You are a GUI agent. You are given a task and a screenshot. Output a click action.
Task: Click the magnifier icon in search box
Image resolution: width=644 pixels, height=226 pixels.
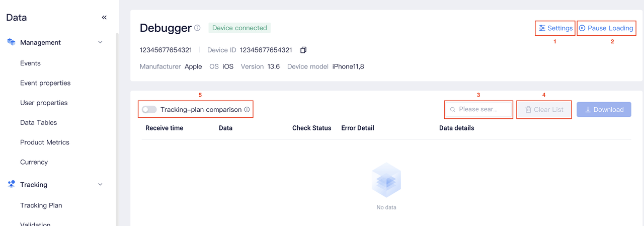click(x=453, y=110)
